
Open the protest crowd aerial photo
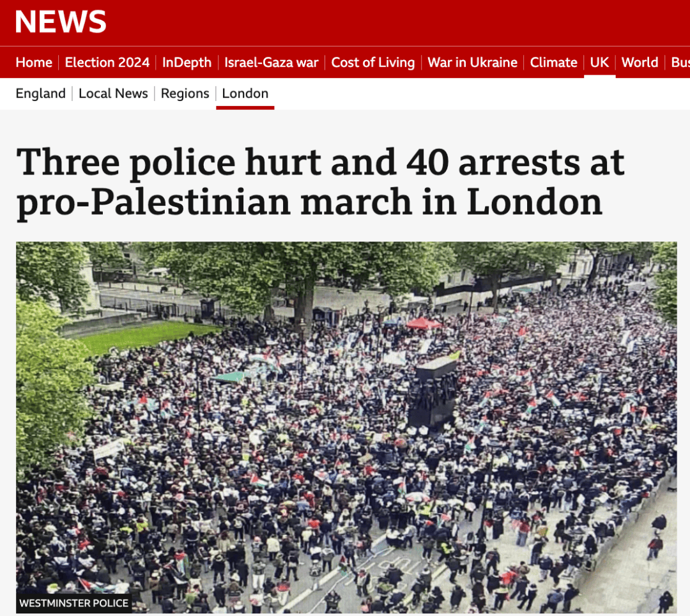(x=346, y=427)
